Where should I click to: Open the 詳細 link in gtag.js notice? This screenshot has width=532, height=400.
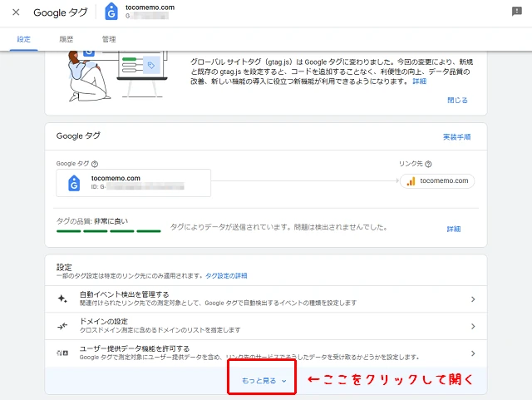(419, 81)
